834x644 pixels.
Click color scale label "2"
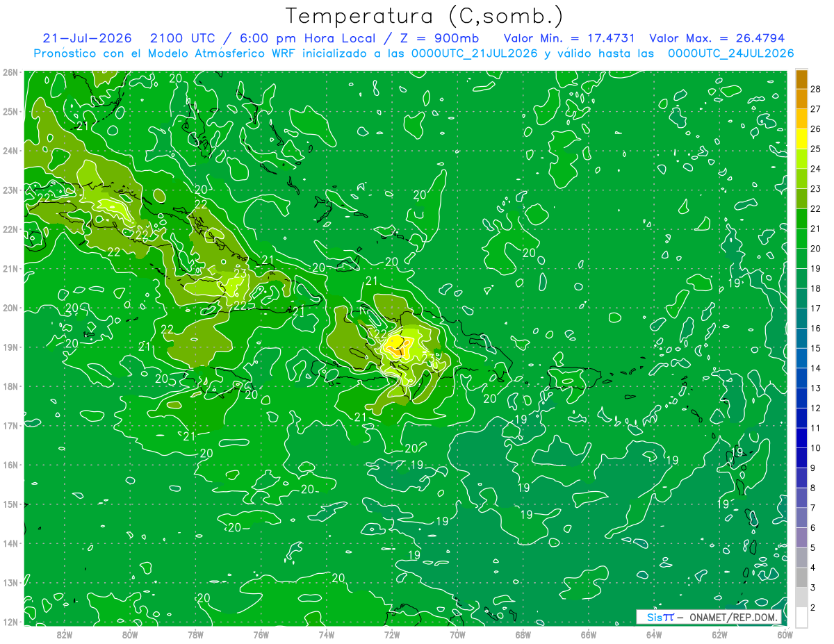pos(814,607)
